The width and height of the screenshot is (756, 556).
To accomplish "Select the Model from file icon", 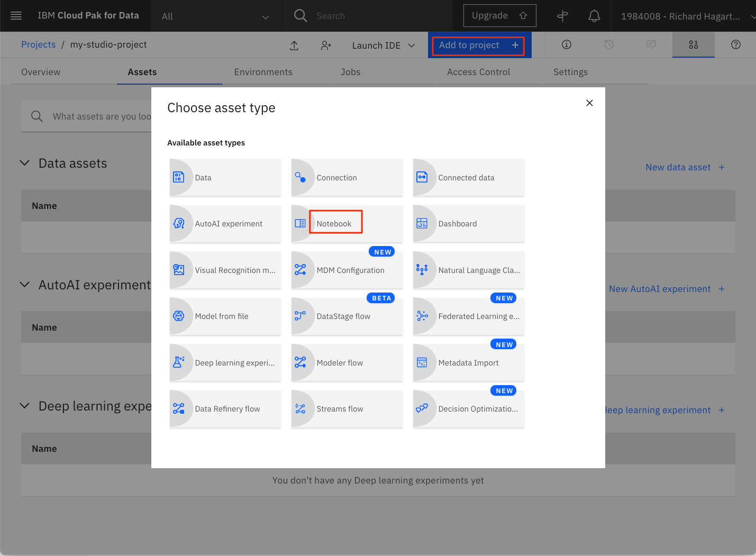I will click(x=179, y=316).
